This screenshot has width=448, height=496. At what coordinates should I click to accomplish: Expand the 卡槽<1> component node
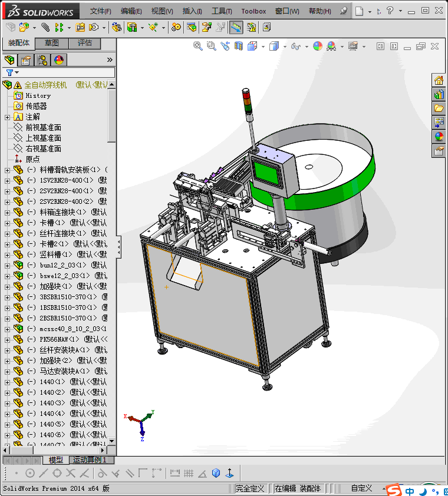tap(7, 223)
